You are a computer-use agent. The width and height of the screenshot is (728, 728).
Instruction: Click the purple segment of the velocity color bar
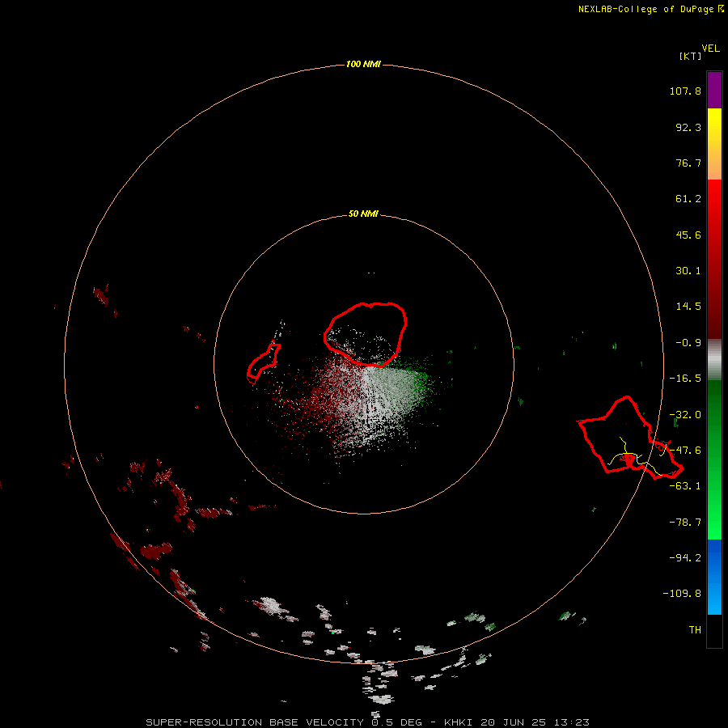[714, 90]
